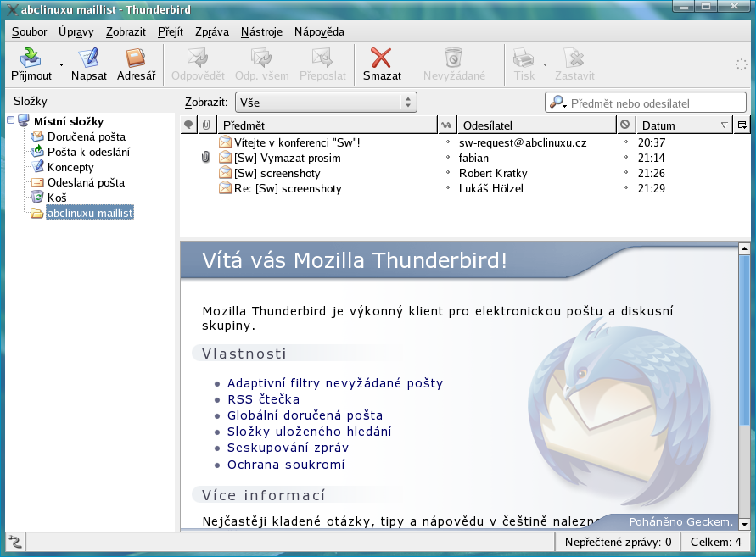Delete message with the Smazat icon

(x=381, y=58)
